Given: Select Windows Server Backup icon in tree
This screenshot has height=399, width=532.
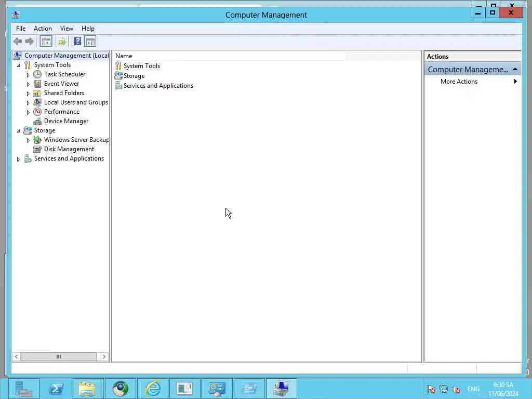Looking at the screenshot, I should [x=37, y=140].
